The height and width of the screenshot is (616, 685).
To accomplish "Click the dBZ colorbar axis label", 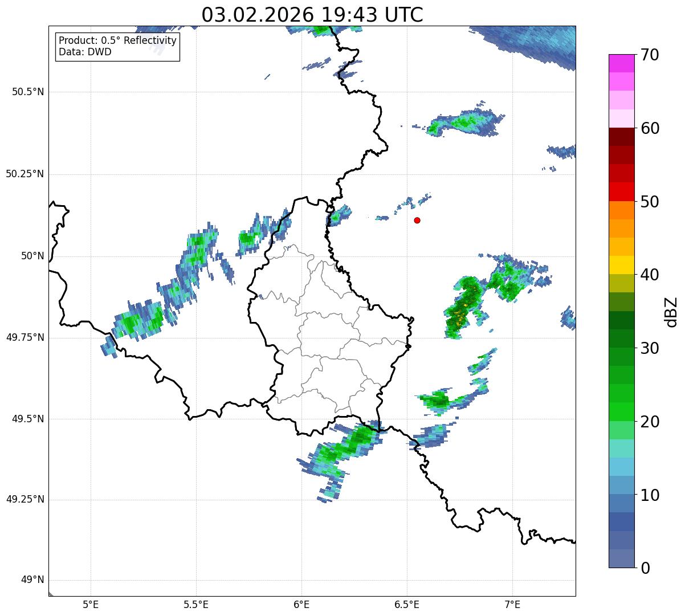I will [x=671, y=312].
